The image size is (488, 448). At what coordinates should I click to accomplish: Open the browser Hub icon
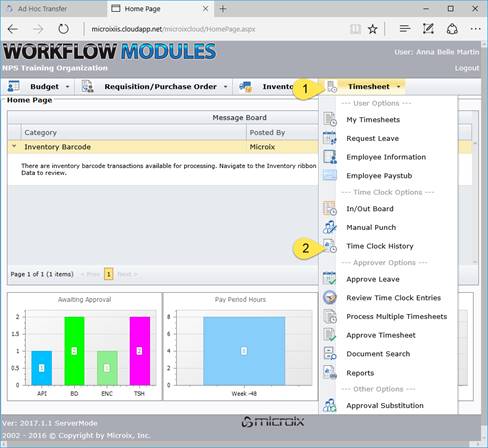coord(405,29)
